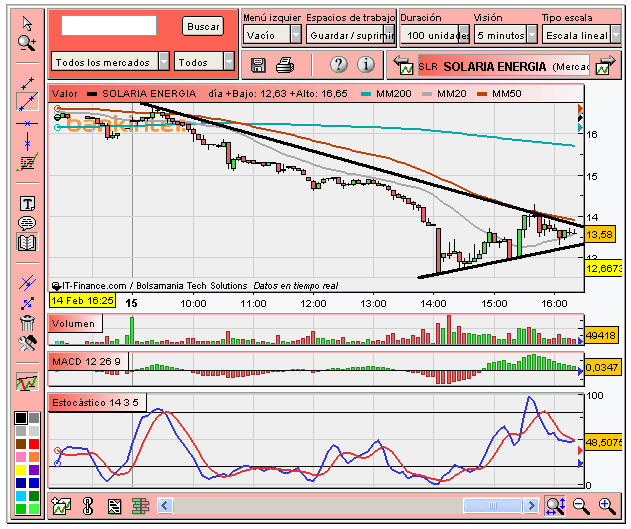The width and height of the screenshot is (631, 529).
Task: Pick the brown color swatch
Action: [x=21, y=444]
